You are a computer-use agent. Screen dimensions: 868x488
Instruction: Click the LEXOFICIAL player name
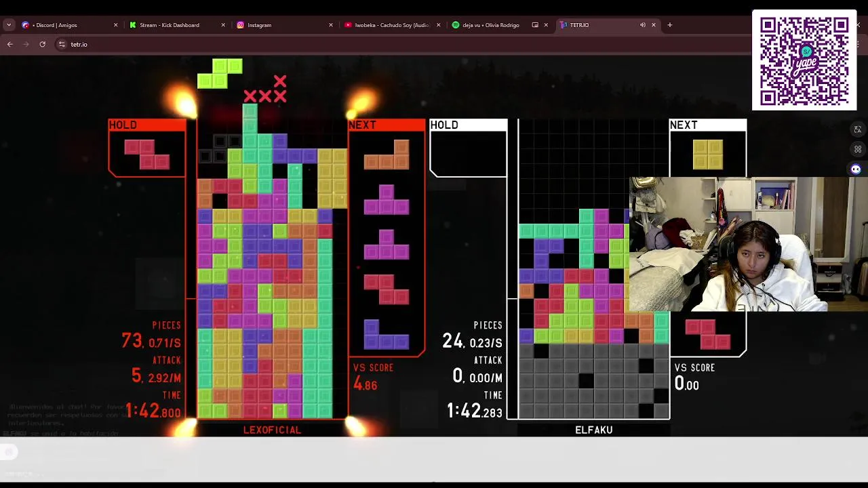click(272, 430)
